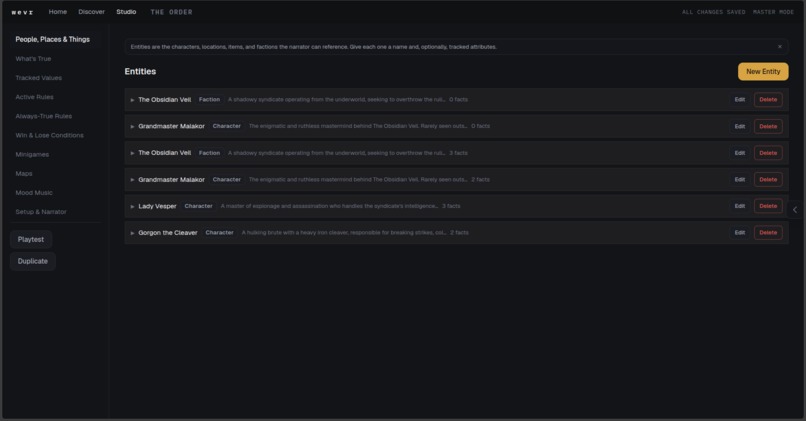Expand Grandmaster Malakor row with 0 facts
Screen dimensions: 806x421
click(x=132, y=126)
